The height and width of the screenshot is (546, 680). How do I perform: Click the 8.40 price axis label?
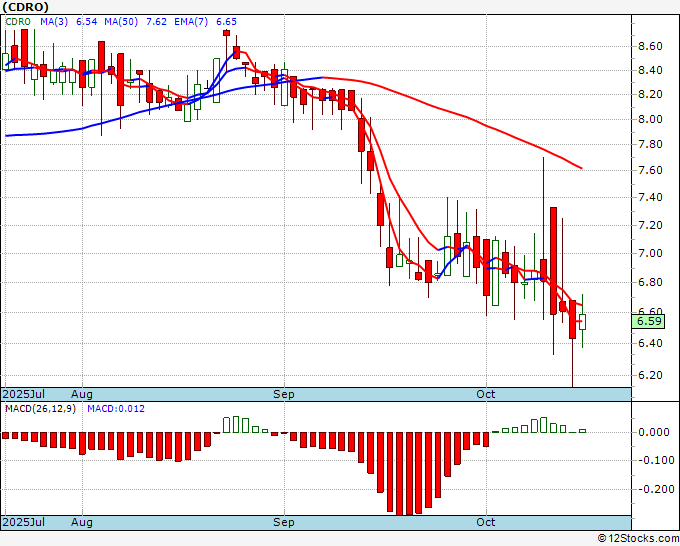tap(650, 70)
